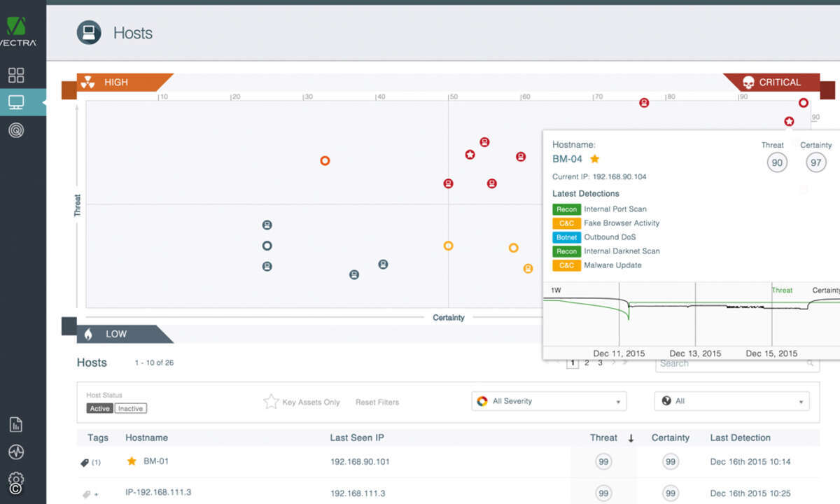
Task: Select the red star marker above the BM-04 popup
Action: point(789,121)
